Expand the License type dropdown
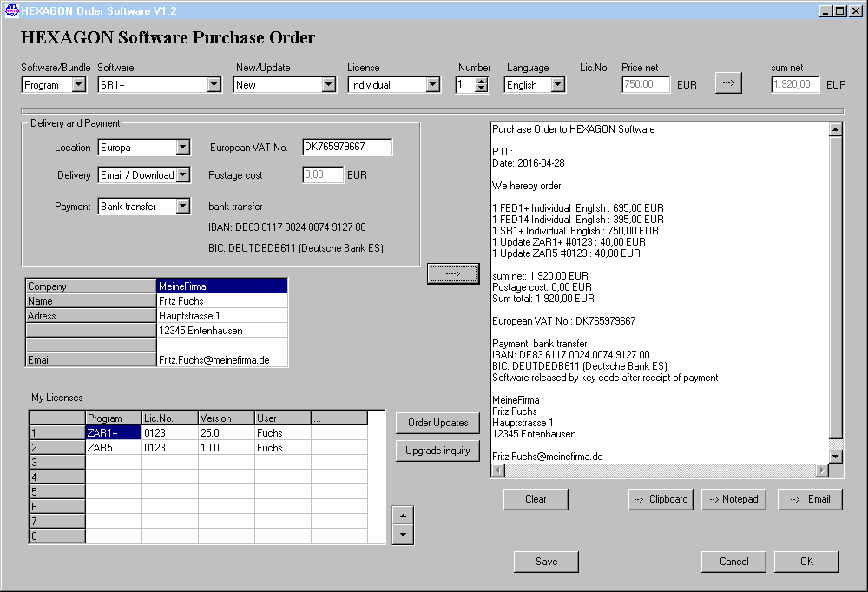Viewport: 868px width, 592px height. point(433,85)
